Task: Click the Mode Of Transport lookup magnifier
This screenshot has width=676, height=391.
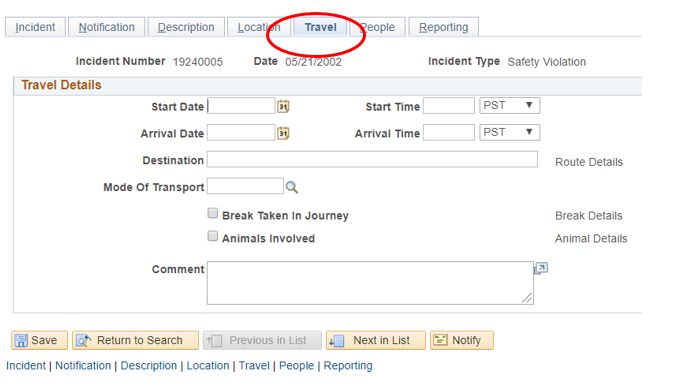Action: click(x=292, y=187)
